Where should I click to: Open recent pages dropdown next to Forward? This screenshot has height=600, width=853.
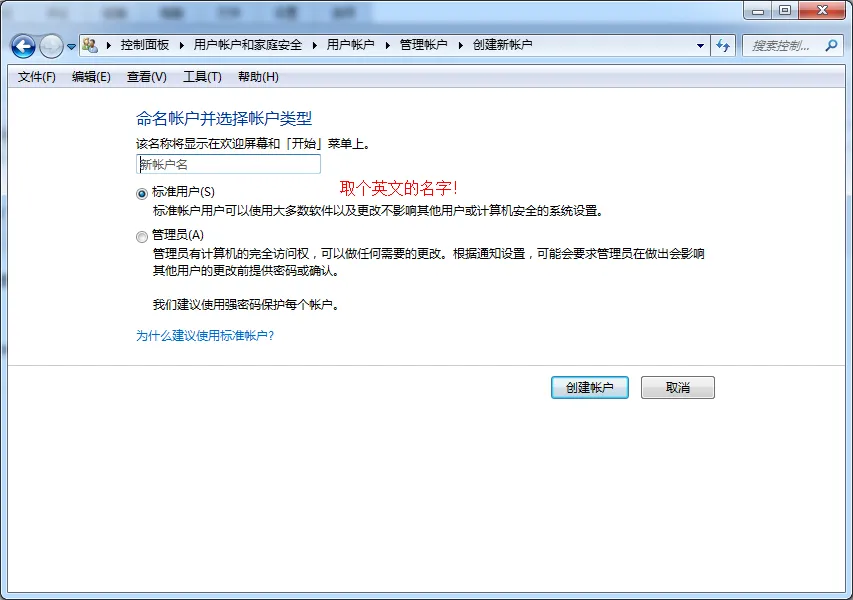coord(71,47)
